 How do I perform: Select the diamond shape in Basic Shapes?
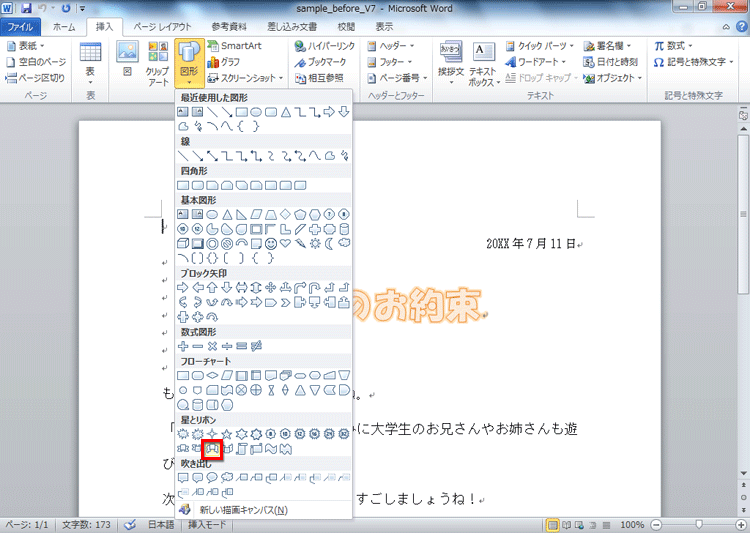pos(286,214)
